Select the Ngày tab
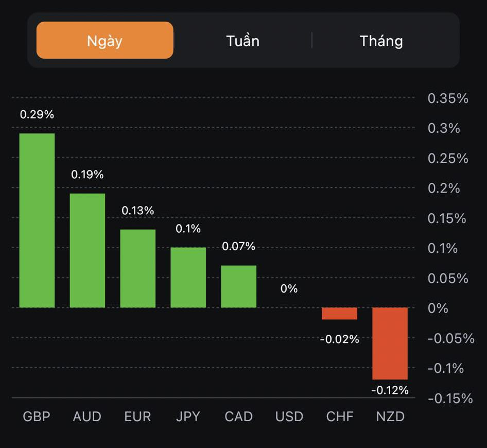The width and height of the screenshot is (487, 448). [105, 40]
